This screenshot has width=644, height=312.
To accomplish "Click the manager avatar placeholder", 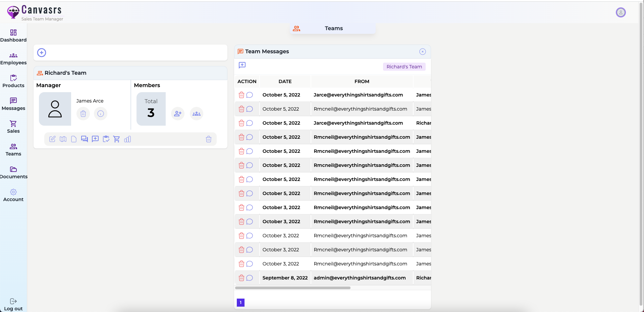I will (x=55, y=109).
